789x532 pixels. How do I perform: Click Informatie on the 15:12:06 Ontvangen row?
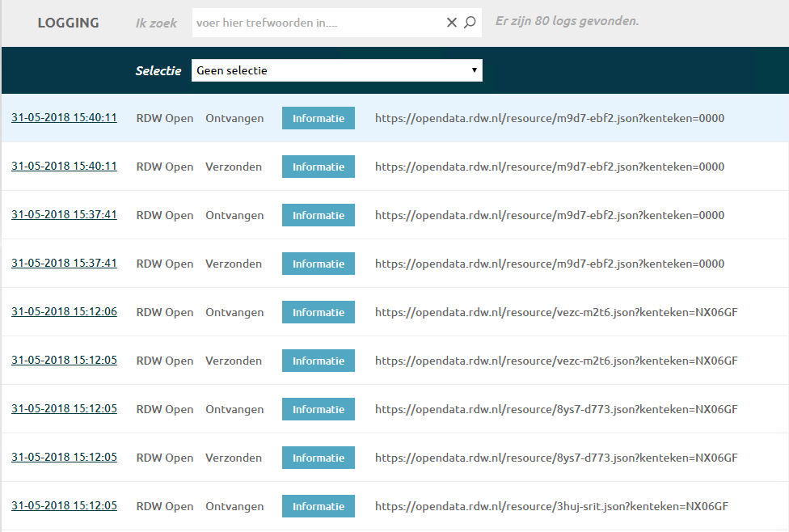tap(319, 312)
